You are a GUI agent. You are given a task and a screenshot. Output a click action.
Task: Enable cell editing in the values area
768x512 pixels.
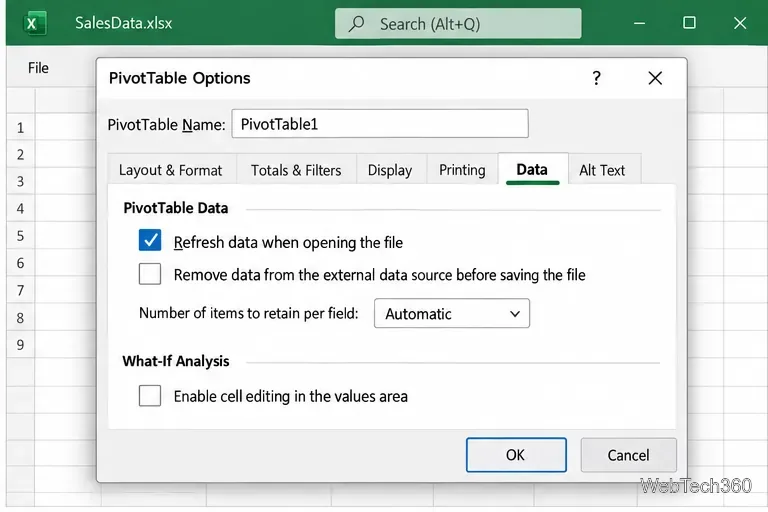tap(150, 395)
